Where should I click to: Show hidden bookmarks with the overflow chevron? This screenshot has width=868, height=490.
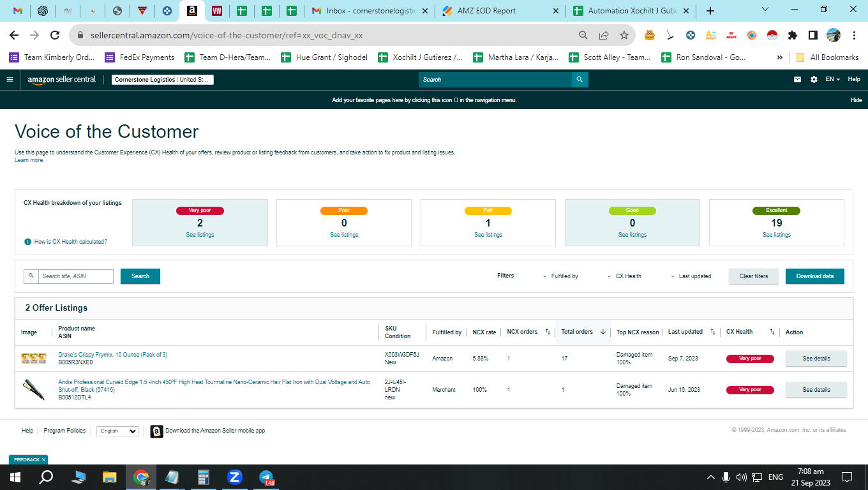click(779, 57)
